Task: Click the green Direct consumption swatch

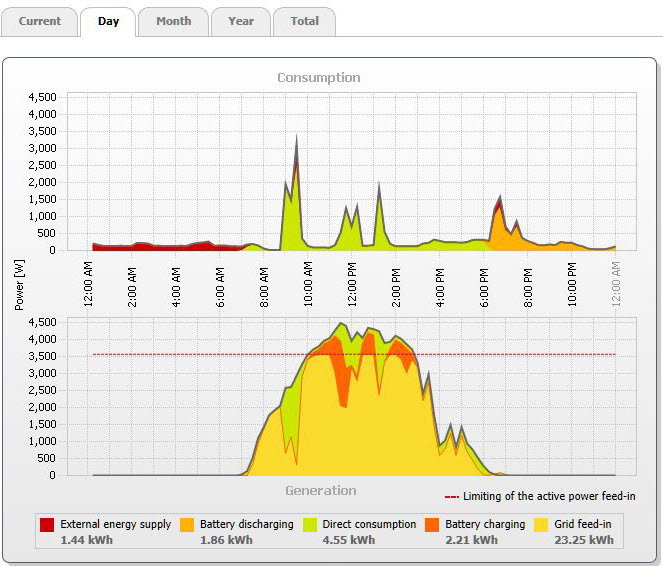Action: 309,524
